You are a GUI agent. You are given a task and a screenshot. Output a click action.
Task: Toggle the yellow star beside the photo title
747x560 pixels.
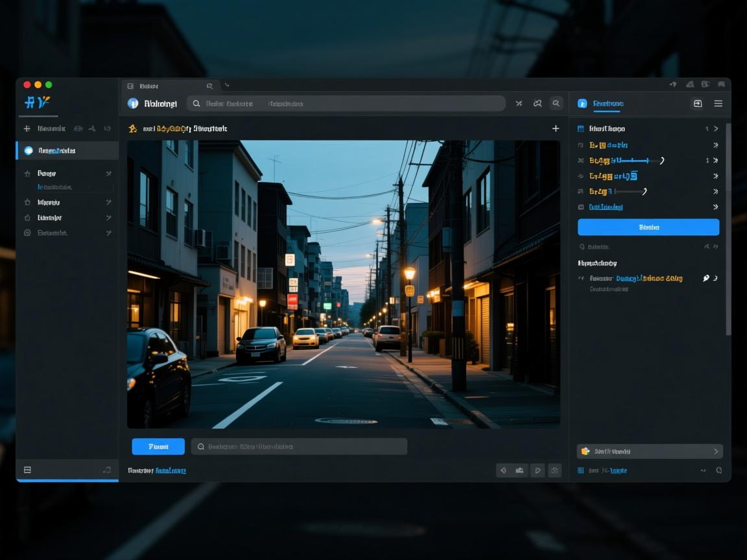[x=133, y=129]
